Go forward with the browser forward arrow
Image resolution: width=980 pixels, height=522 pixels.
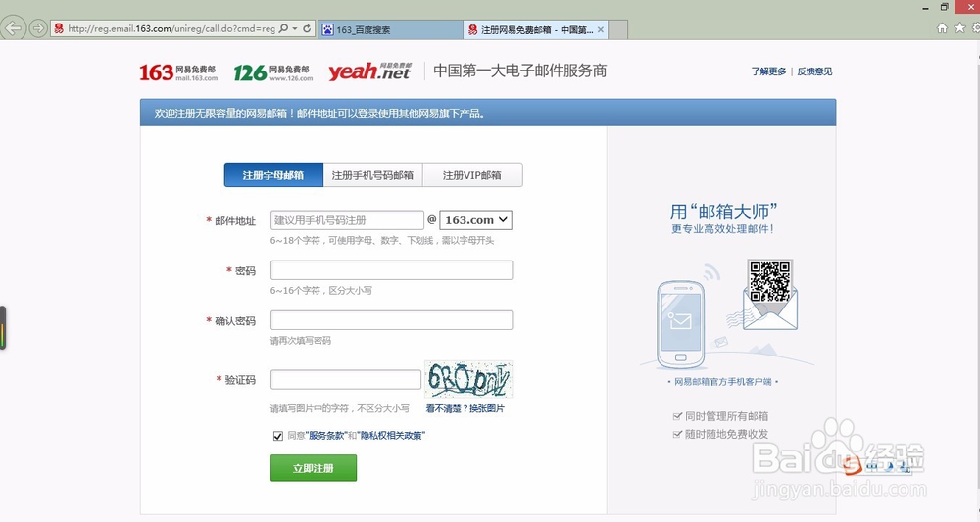click(38, 28)
